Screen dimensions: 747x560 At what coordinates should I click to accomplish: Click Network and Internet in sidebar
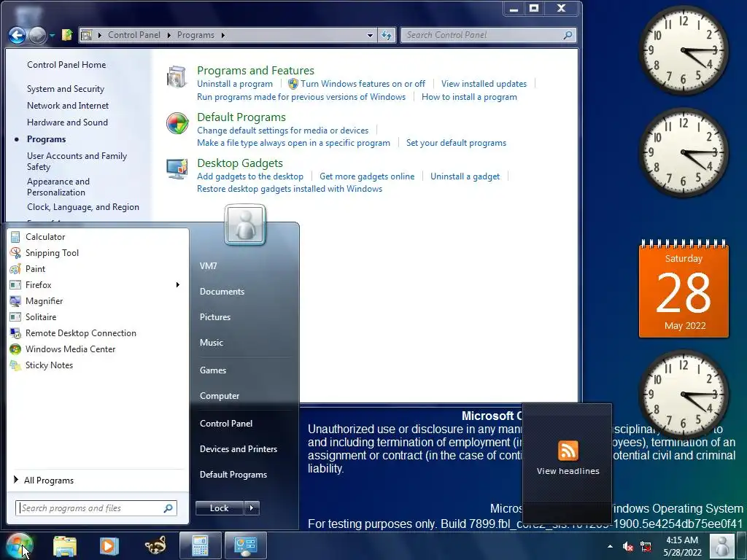[x=68, y=106]
